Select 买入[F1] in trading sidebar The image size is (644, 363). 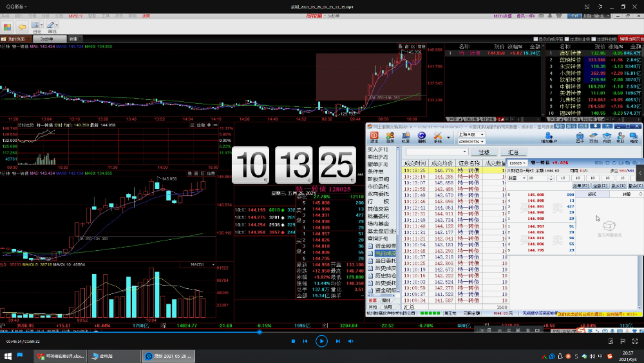point(377,149)
